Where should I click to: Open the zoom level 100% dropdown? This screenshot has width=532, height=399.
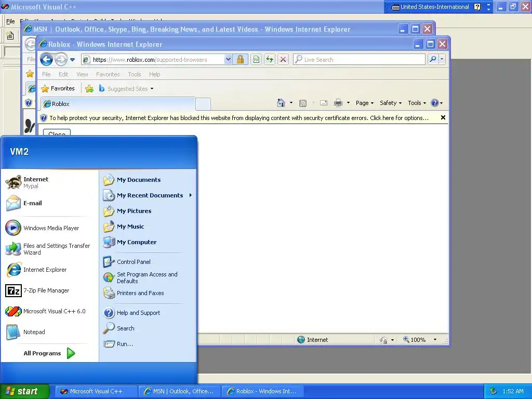pos(435,340)
